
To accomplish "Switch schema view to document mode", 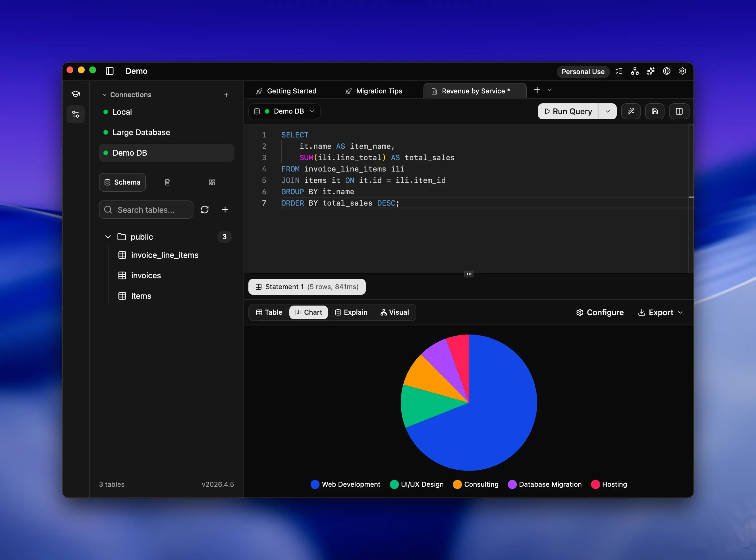I will pos(168,182).
